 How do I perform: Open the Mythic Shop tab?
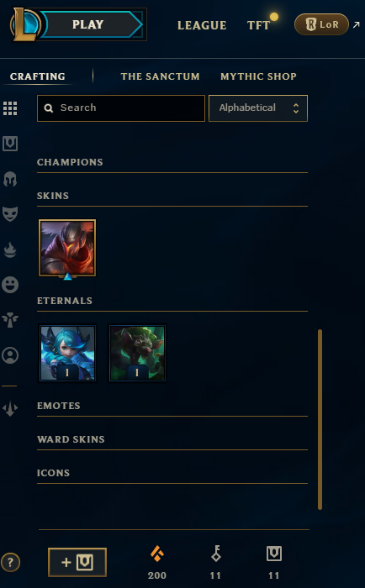pyautogui.click(x=258, y=76)
